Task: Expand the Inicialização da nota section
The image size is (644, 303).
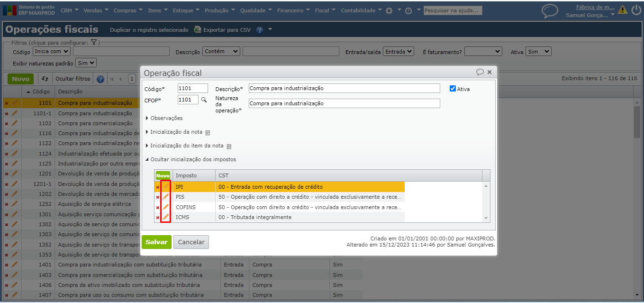Action: pos(174,132)
